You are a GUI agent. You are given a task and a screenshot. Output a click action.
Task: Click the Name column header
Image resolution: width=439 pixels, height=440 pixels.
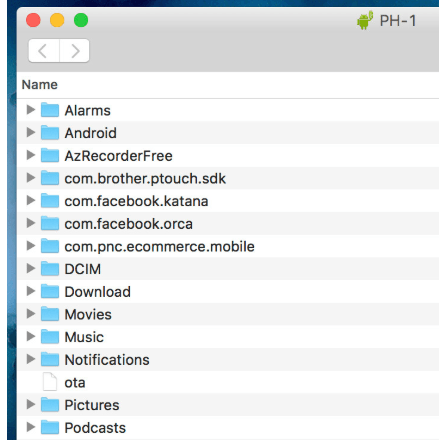click(40, 85)
